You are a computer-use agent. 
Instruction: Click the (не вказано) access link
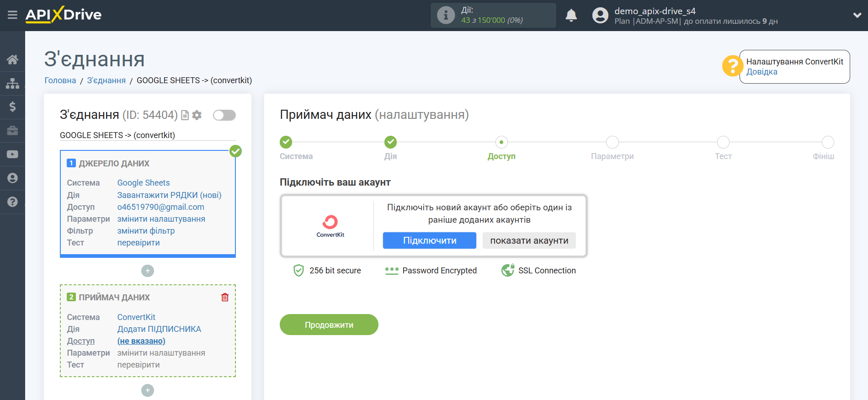tap(141, 341)
